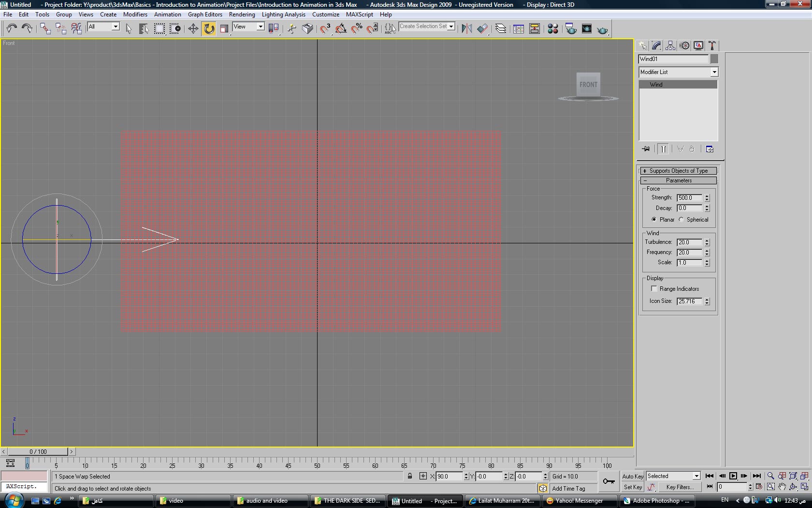Open the Layer Manager
Image resolution: width=812 pixels, height=508 pixels.
501,29
